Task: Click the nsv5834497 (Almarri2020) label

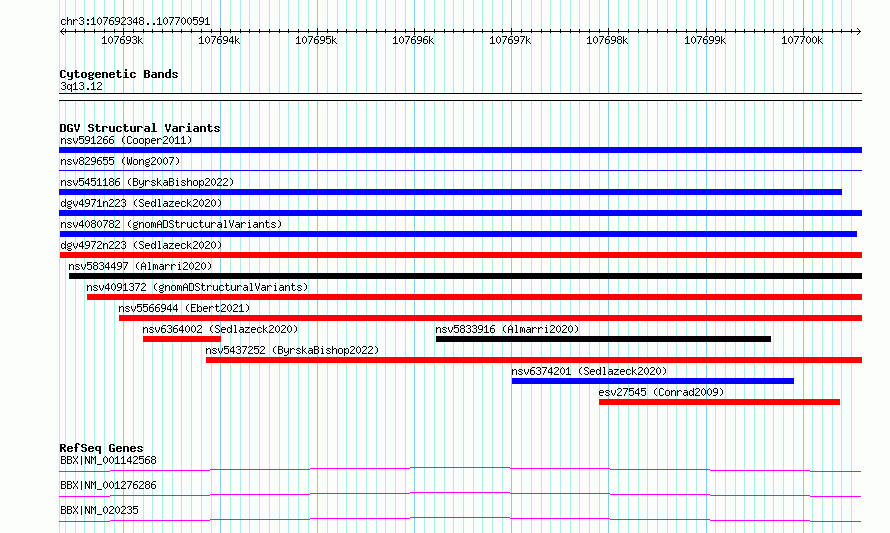Action: pos(140,266)
